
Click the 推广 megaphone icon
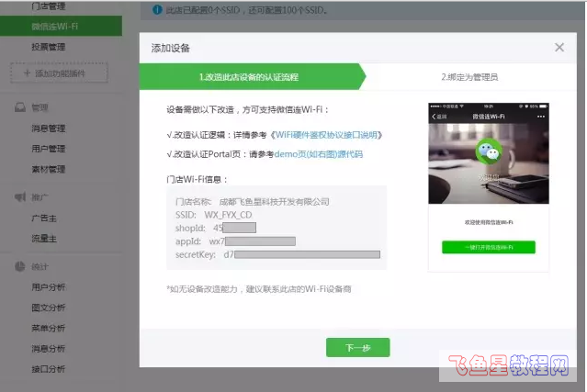(20, 196)
